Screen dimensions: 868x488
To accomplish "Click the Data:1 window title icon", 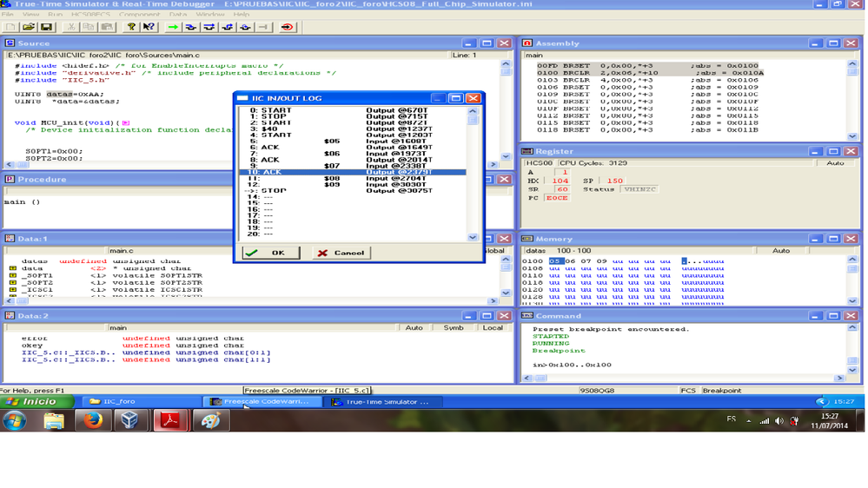I will [x=10, y=239].
